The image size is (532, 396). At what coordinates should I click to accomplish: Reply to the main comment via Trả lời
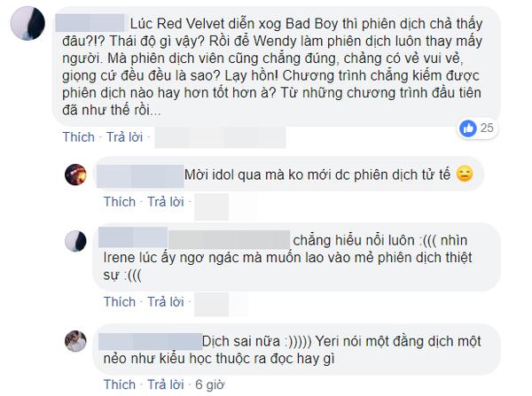point(124,137)
